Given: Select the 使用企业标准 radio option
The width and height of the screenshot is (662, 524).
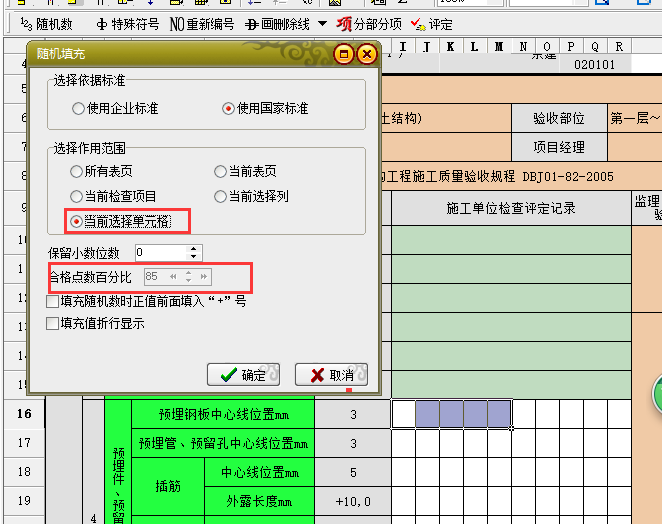Looking at the screenshot, I should [x=78, y=108].
